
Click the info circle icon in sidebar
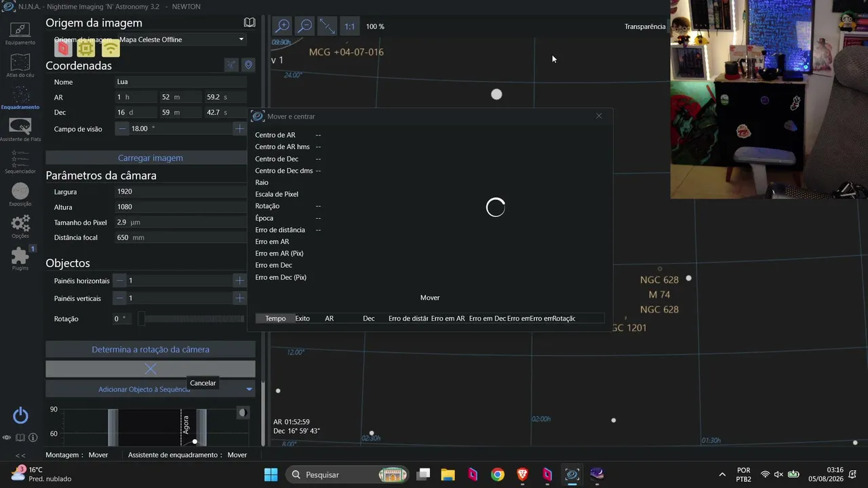pyautogui.click(x=33, y=438)
